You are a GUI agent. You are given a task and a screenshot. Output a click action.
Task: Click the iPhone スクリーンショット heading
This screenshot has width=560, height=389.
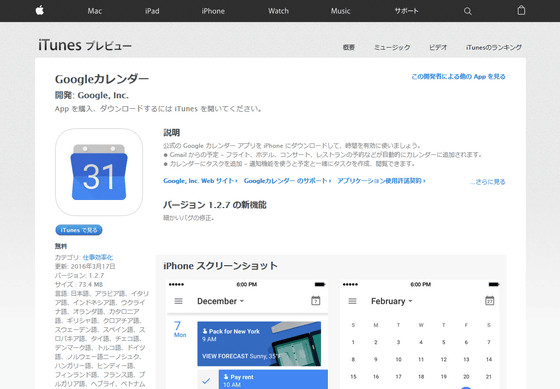[220, 266]
